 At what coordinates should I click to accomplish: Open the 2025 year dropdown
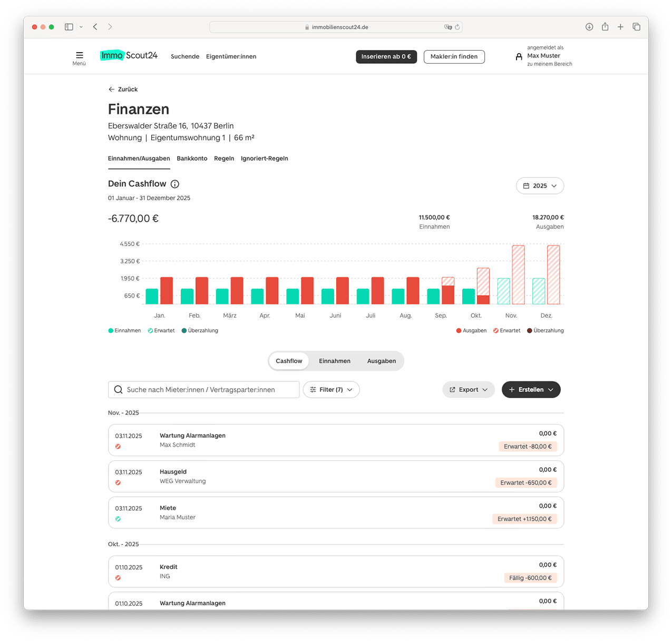(540, 186)
